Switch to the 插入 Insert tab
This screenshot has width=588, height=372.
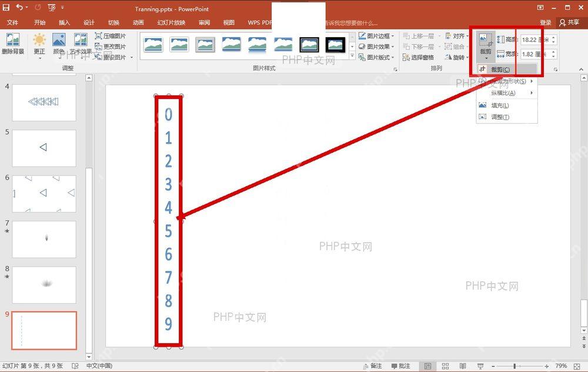[65, 22]
